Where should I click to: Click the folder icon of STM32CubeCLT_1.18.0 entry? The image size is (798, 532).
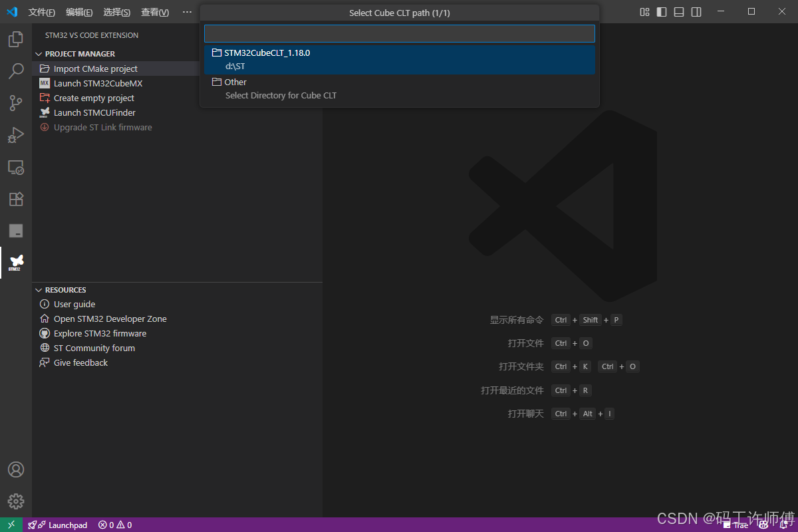(216, 53)
